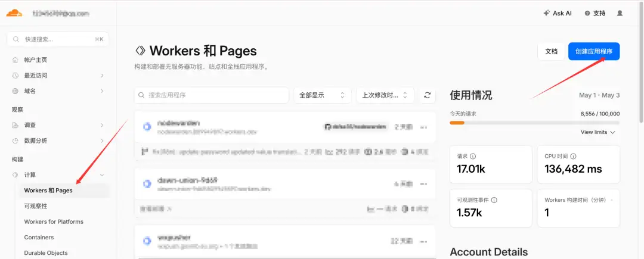This screenshot has width=644, height=259.
Task: Click the Workers 构建时间 card
Action: click(x=578, y=208)
